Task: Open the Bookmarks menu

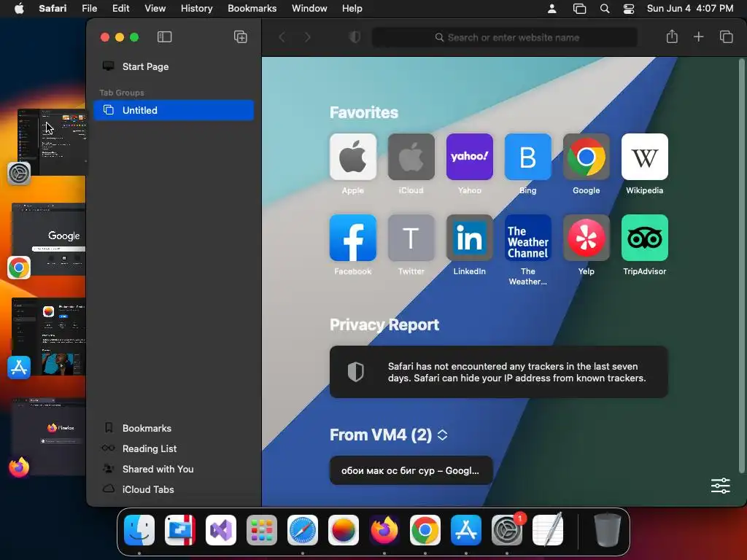Action: click(252, 9)
